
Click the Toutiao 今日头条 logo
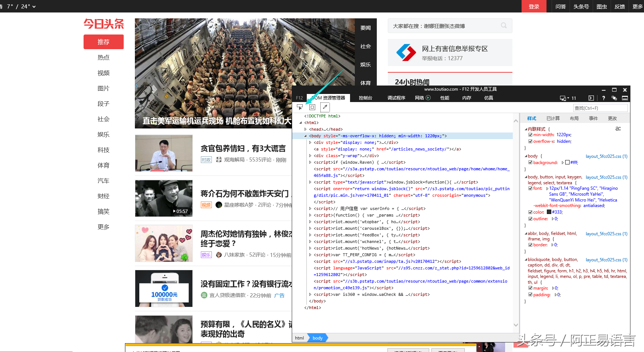pos(104,24)
